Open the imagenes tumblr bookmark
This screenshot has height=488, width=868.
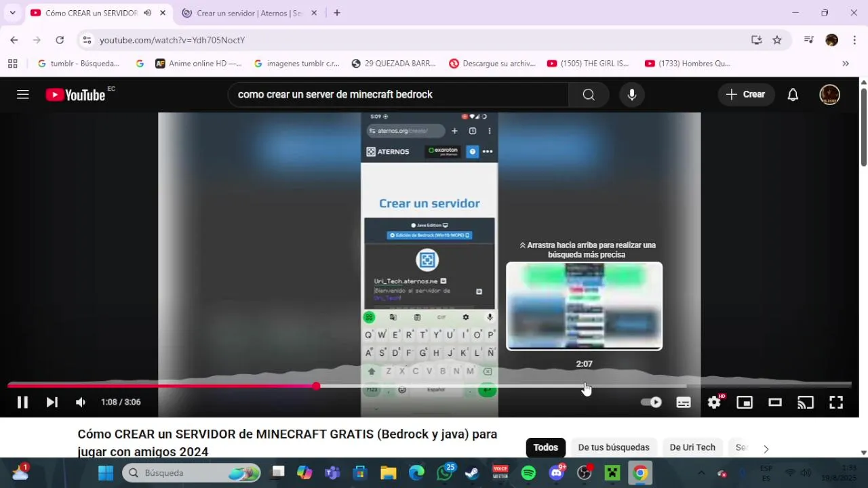click(296, 64)
